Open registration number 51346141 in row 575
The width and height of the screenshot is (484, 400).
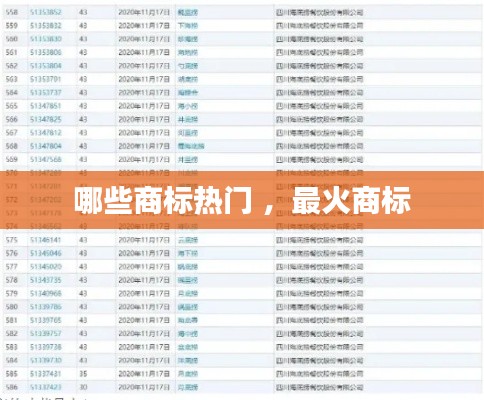[x=46, y=240]
